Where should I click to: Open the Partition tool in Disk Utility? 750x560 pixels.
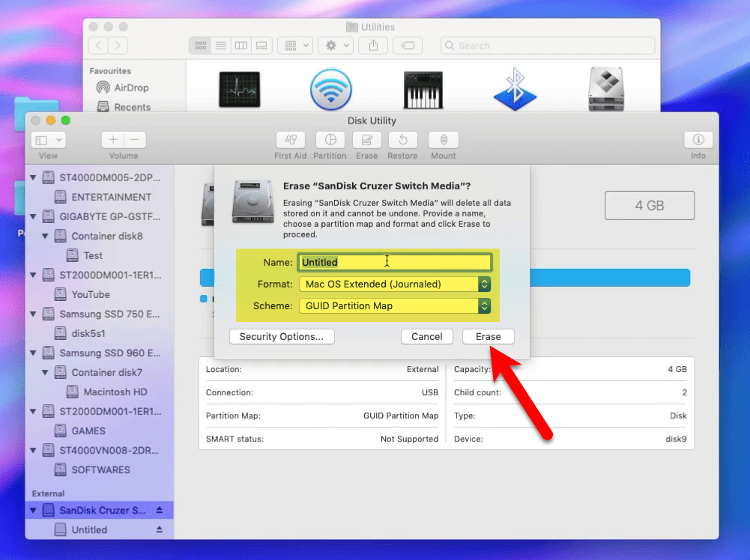click(330, 140)
